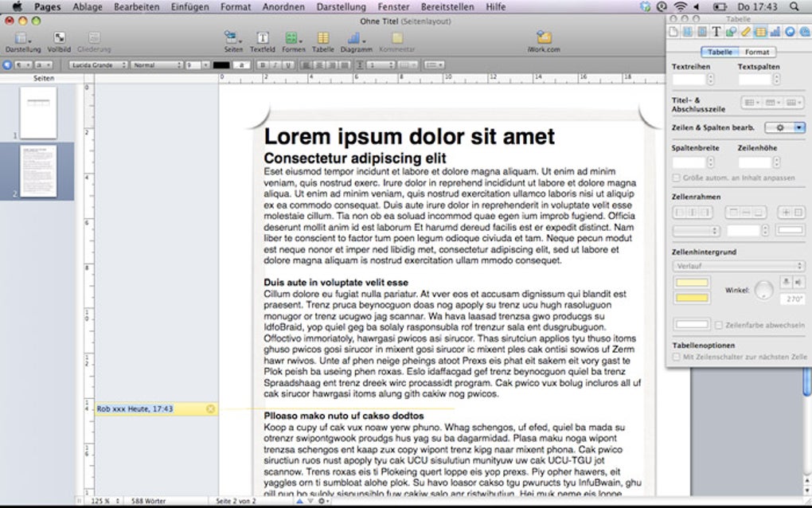Open the Document inspector icon in Tabelle panel
Image resolution: width=812 pixels, height=508 pixels.
[673, 32]
